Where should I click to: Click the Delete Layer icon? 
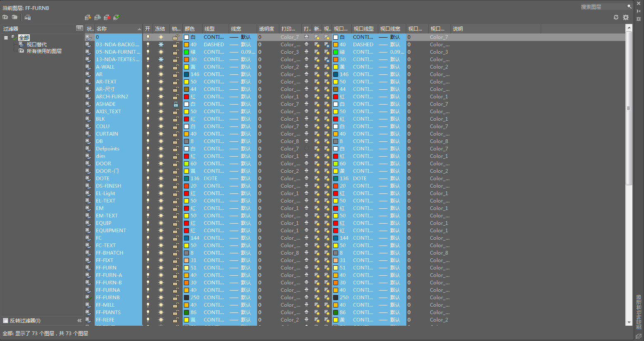pos(107,17)
